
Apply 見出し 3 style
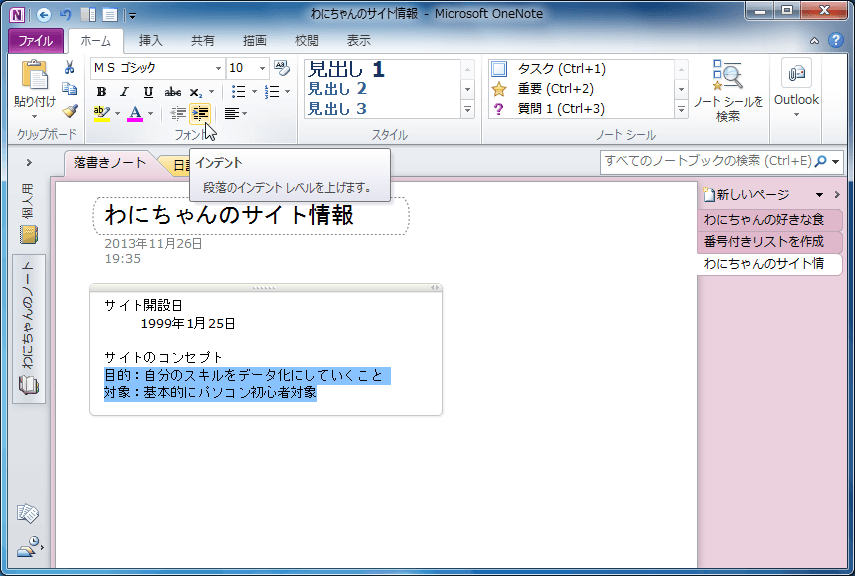(338, 109)
